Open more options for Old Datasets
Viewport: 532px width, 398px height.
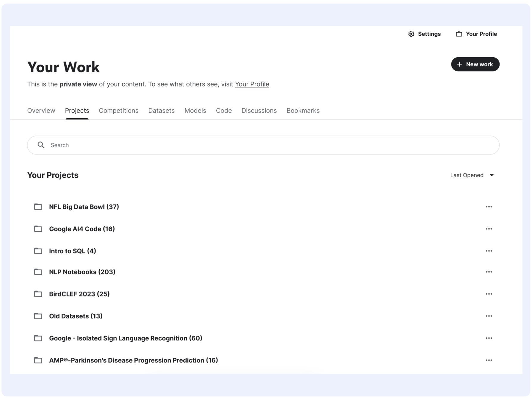coord(489,316)
